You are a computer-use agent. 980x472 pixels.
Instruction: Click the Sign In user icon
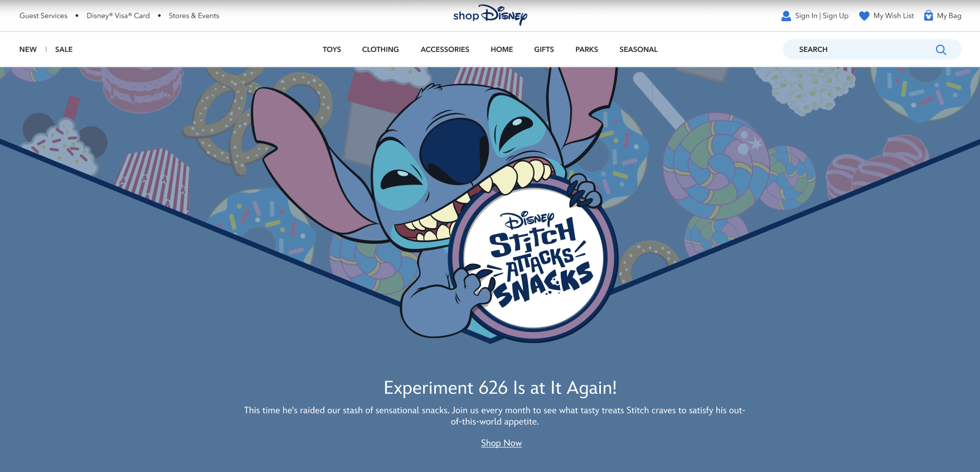pyautogui.click(x=786, y=16)
